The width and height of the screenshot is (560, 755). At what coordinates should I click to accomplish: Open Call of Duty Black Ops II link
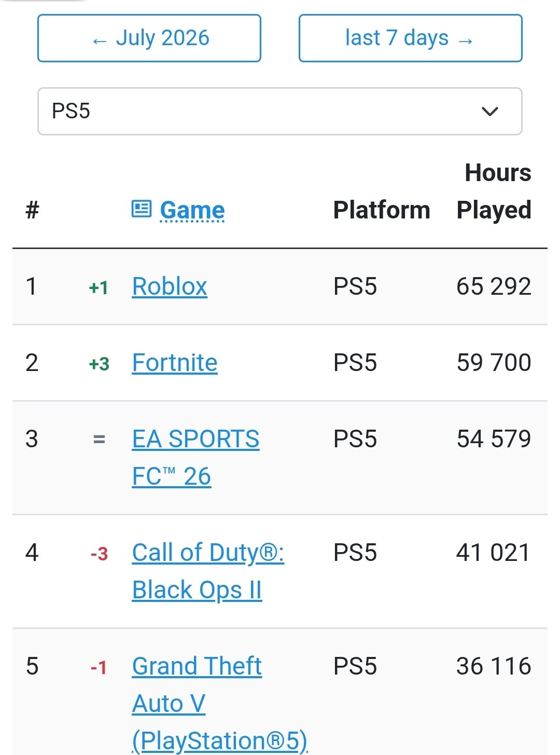click(x=208, y=571)
